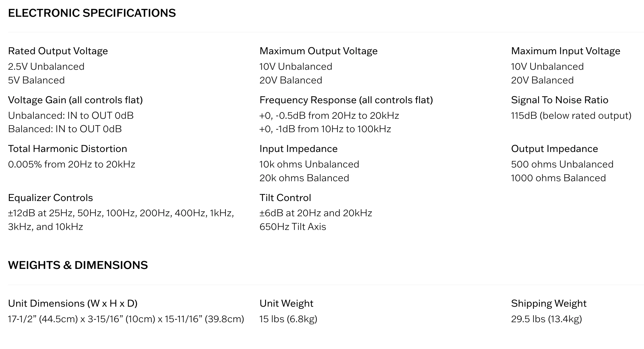
Task: Click the Signal To Noise Ratio label
Action: 560,100
